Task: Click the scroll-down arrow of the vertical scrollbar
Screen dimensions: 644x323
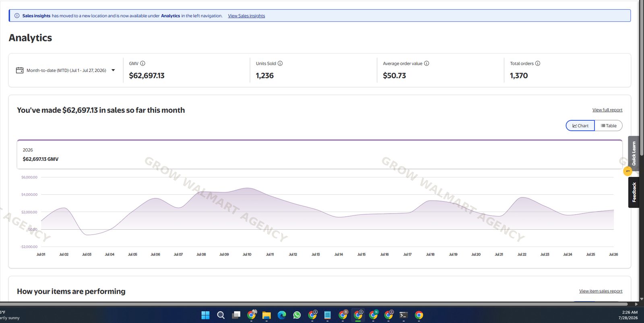Action: click(641, 299)
